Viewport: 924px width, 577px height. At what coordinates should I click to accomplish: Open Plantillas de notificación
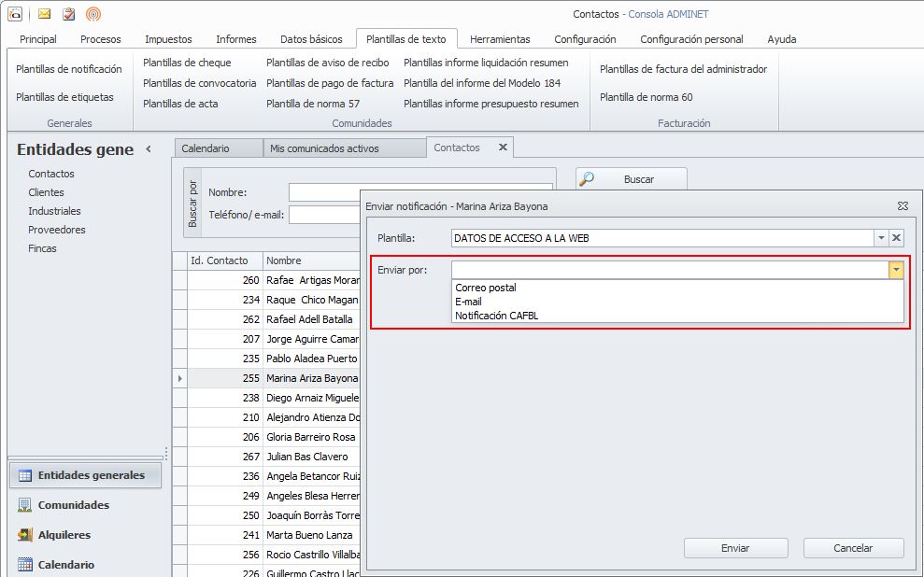[x=69, y=69]
